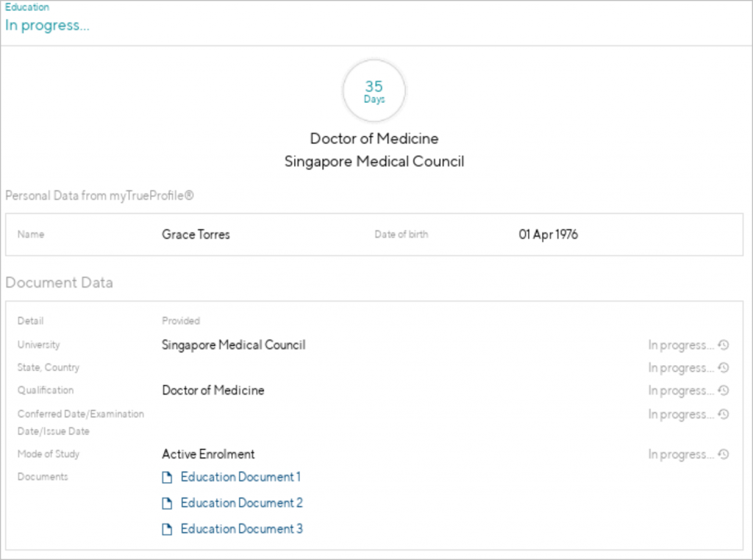Click the 'Qualification' row label
This screenshot has height=560, width=753.
tap(46, 390)
